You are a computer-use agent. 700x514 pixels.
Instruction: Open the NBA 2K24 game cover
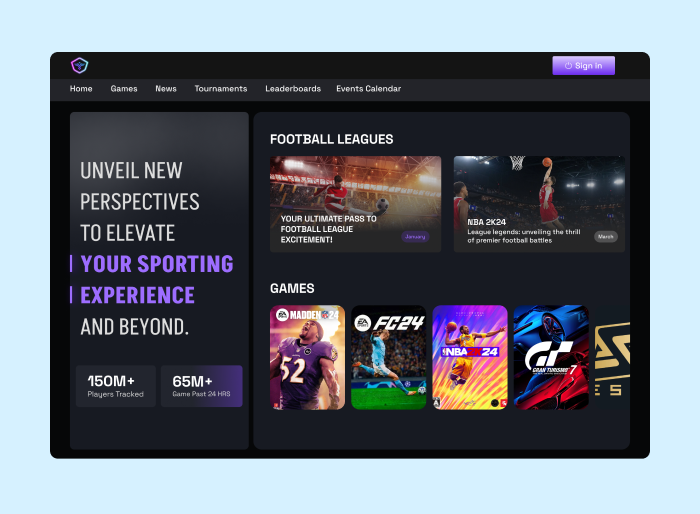[470, 357]
